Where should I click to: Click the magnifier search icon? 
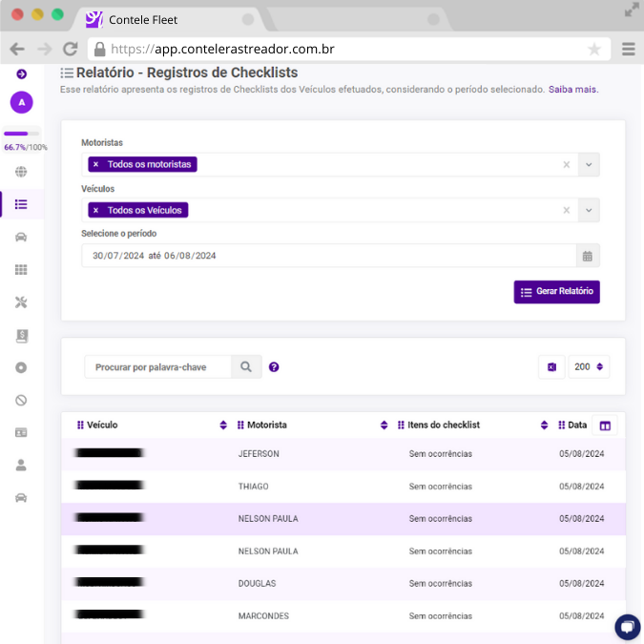246,366
